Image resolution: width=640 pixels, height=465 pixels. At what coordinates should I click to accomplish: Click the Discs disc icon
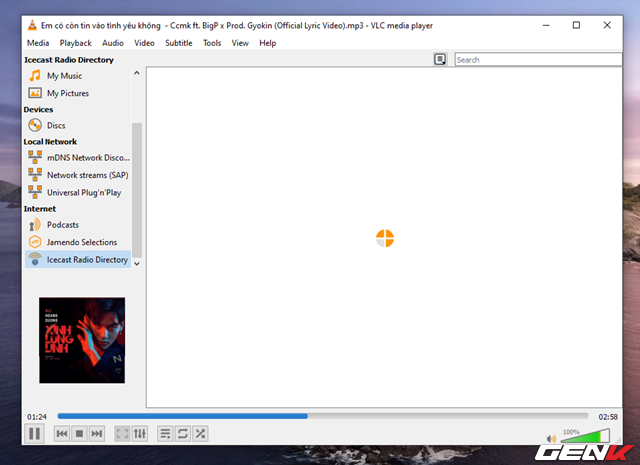tap(35, 125)
